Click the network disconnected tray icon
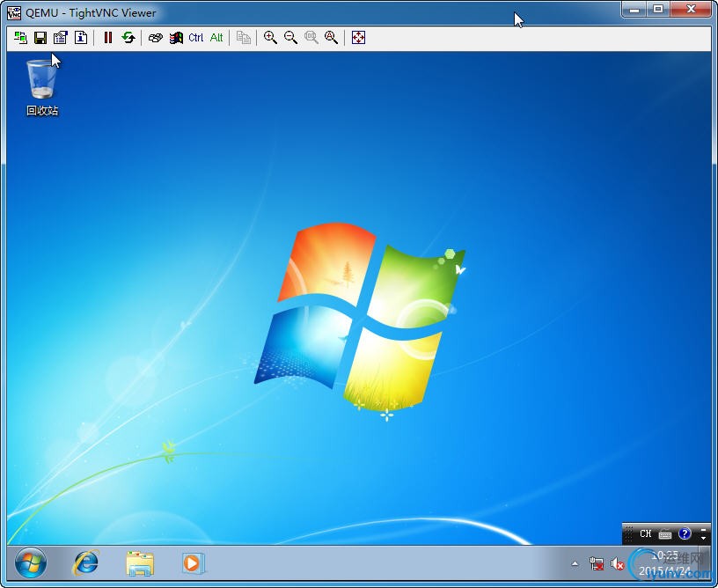 [597, 563]
